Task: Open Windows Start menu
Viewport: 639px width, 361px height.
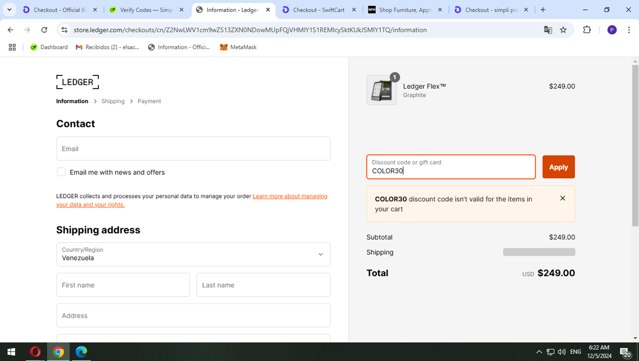Action: point(11,352)
